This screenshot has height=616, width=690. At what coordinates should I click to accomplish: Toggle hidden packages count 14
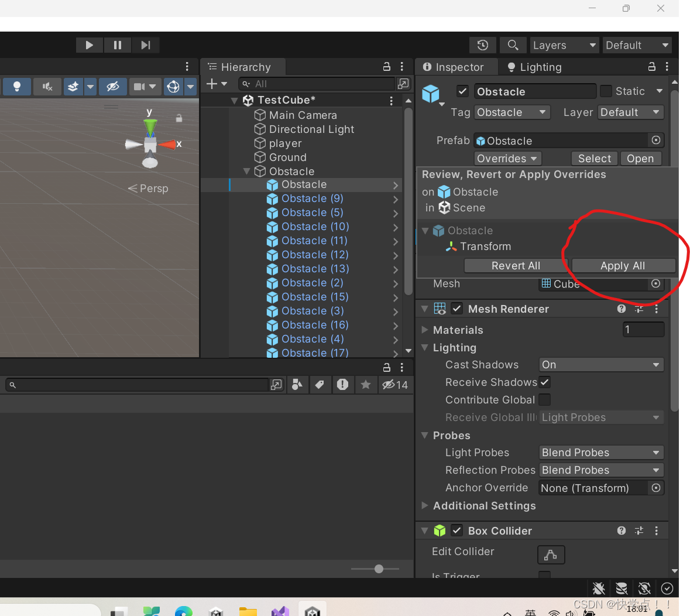[x=395, y=384]
